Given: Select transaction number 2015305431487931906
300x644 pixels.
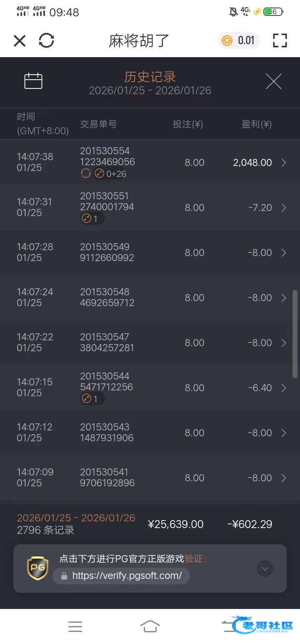Looking at the screenshot, I should 107,433.
